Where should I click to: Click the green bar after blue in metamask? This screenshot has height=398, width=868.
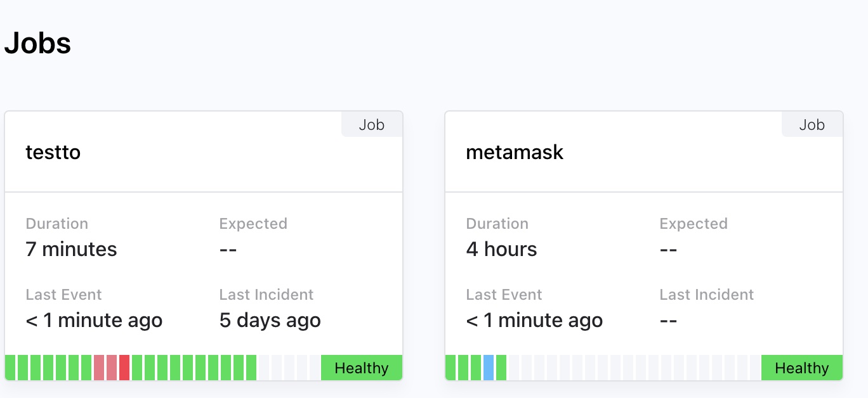tap(501, 368)
